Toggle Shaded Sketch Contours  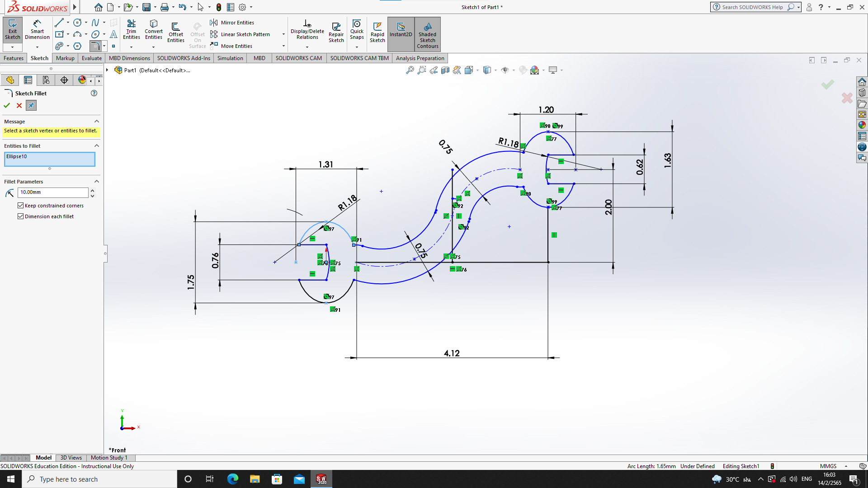pyautogui.click(x=427, y=34)
